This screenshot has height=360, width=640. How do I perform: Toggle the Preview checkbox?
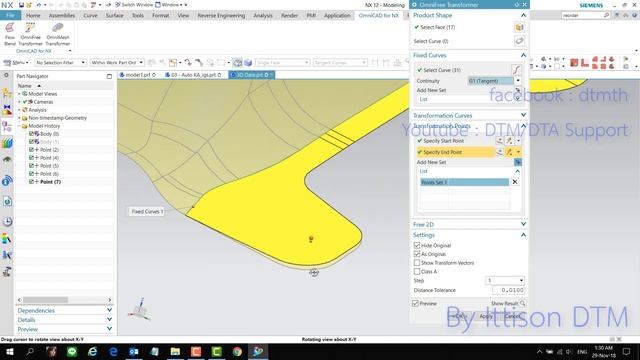coord(416,303)
